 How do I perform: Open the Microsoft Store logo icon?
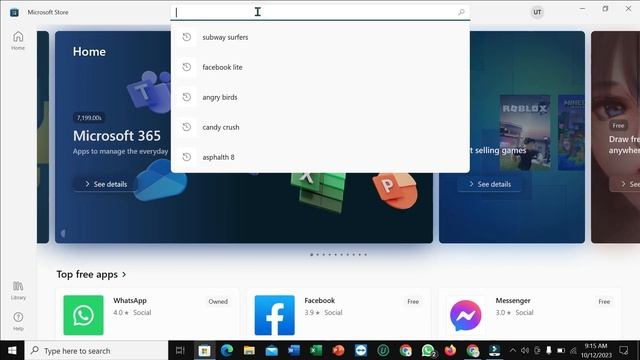click(14, 12)
